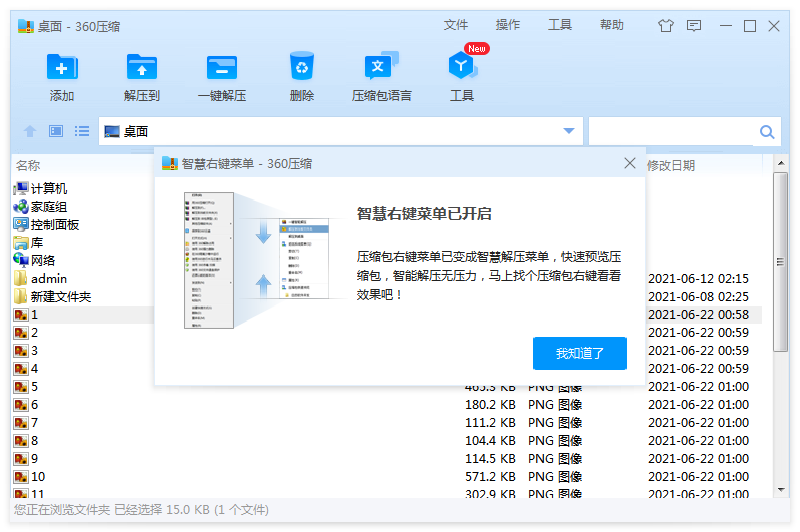This screenshot has height=532, width=800.
Task: Select file named 7 in list
Action: tap(34, 422)
